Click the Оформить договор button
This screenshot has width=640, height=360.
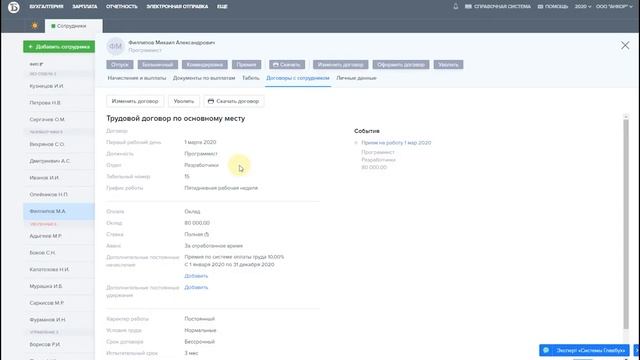[x=401, y=64]
